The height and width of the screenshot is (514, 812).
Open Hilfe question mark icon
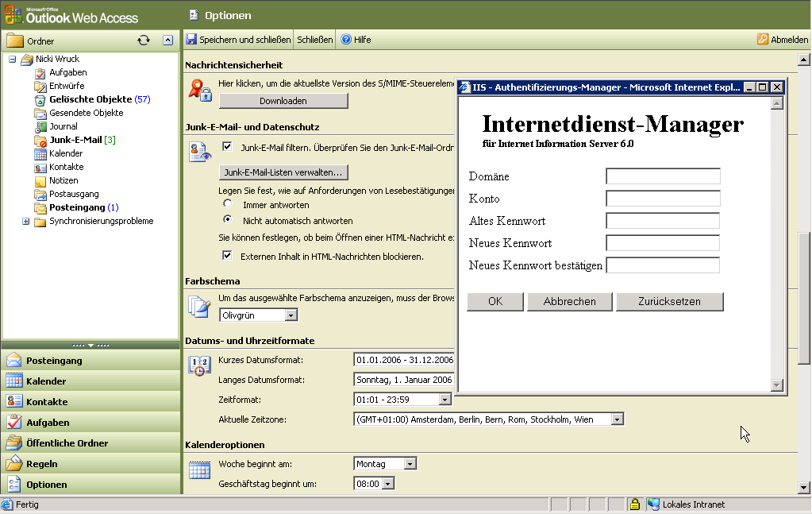[x=346, y=40]
